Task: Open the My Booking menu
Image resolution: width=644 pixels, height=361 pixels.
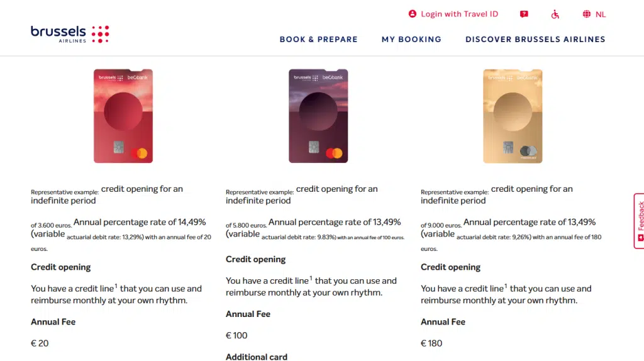Action: click(x=411, y=39)
